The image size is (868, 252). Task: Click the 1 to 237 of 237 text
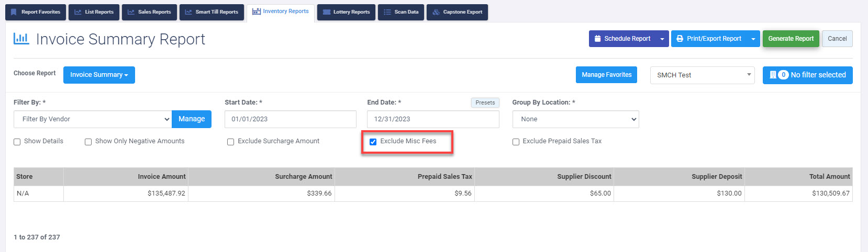(x=37, y=237)
